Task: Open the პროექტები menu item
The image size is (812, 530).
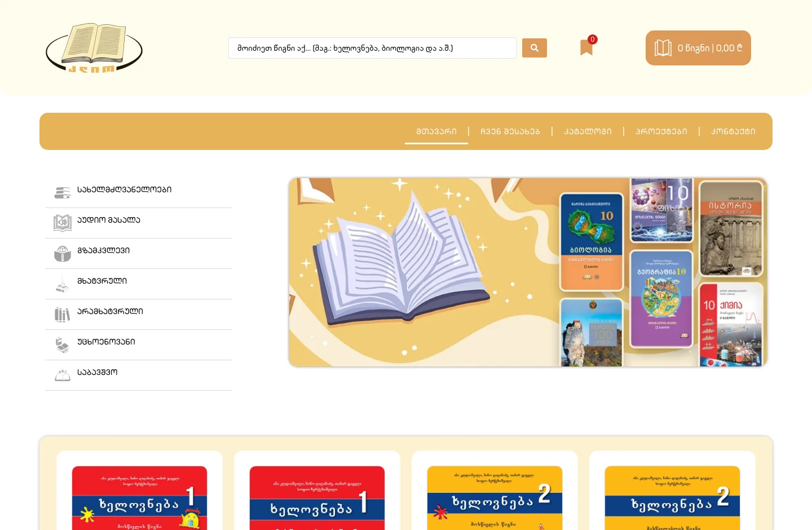Action: click(661, 131)
